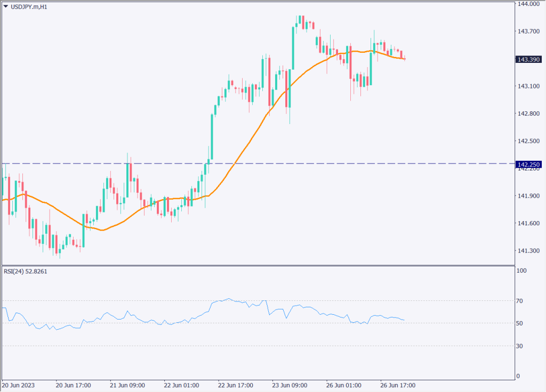Select the last candle at chart's right edge

[x=405, y=58]
